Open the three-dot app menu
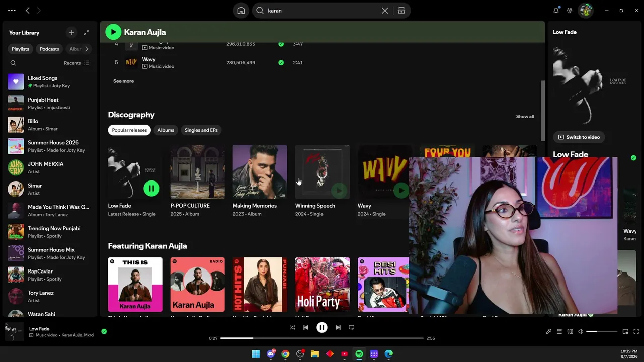Screen dimensions: 644x362 pyautogui.click(x=12, y=10)
